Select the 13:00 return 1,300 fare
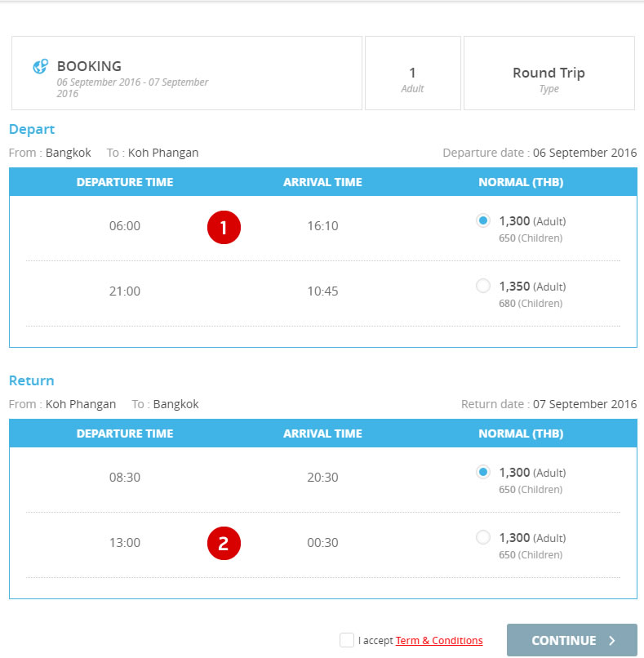Viewport: 644px width, 658px height. pos(483,537)
